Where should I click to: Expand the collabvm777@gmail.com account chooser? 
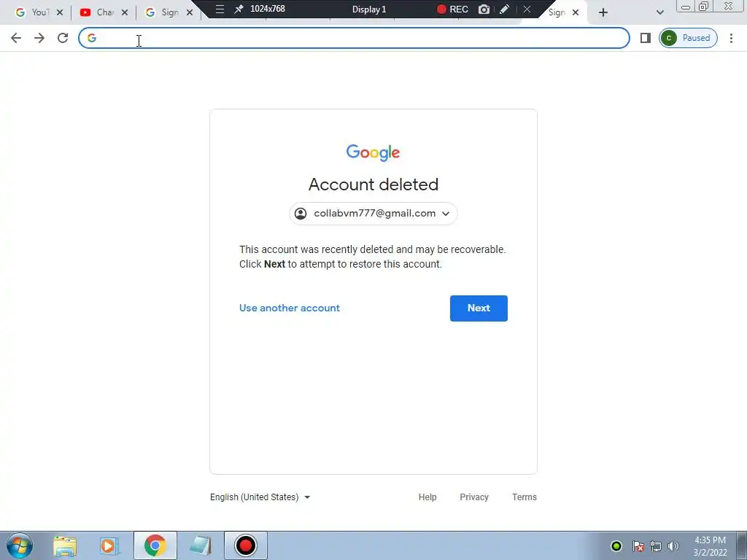[373, 214]
